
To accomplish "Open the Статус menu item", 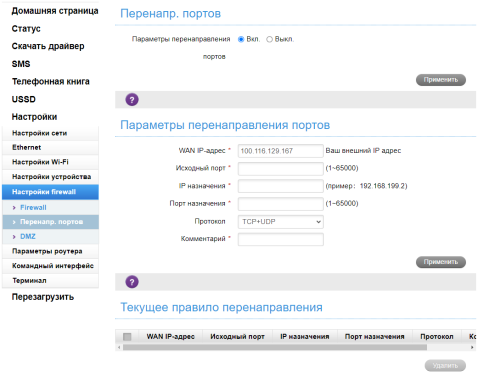I will click(26, 29).
